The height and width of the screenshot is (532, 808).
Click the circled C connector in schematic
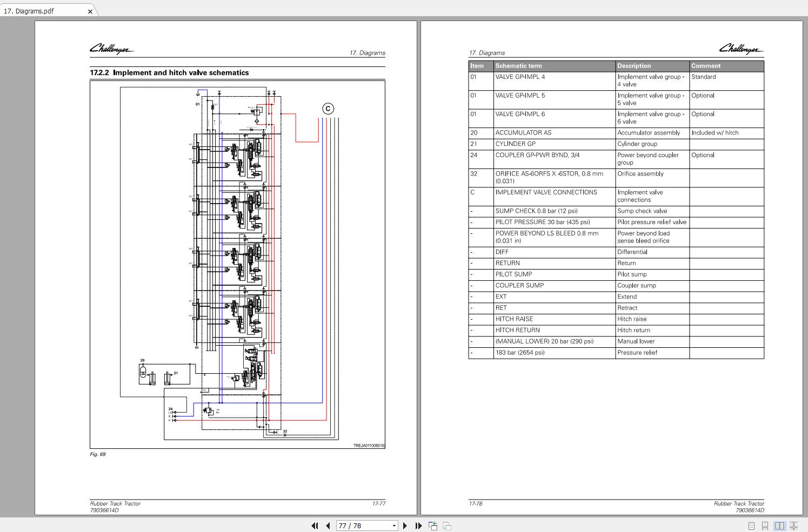(328, 109)
